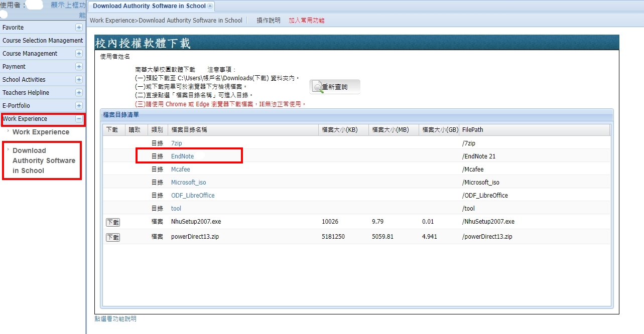Sort by 檔案大小(MB) column header
The image size is (644, 334).
pyautogui.click(x=394, y=129)
